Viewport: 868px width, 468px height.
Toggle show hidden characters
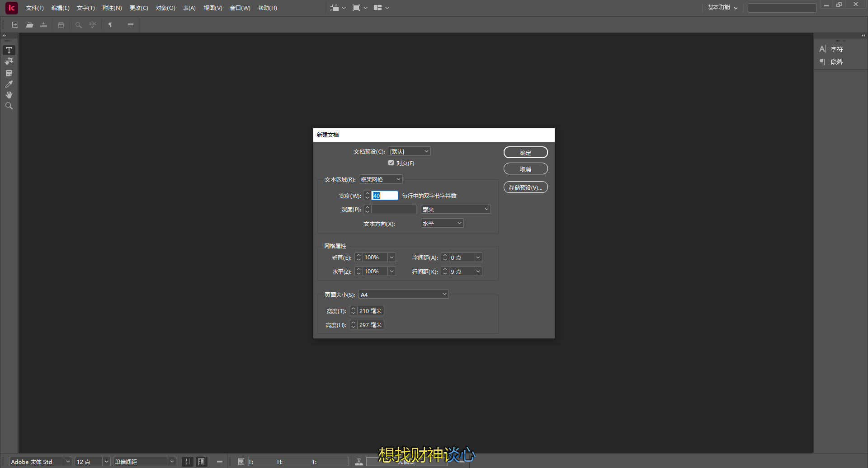click(x=110, y=25)
